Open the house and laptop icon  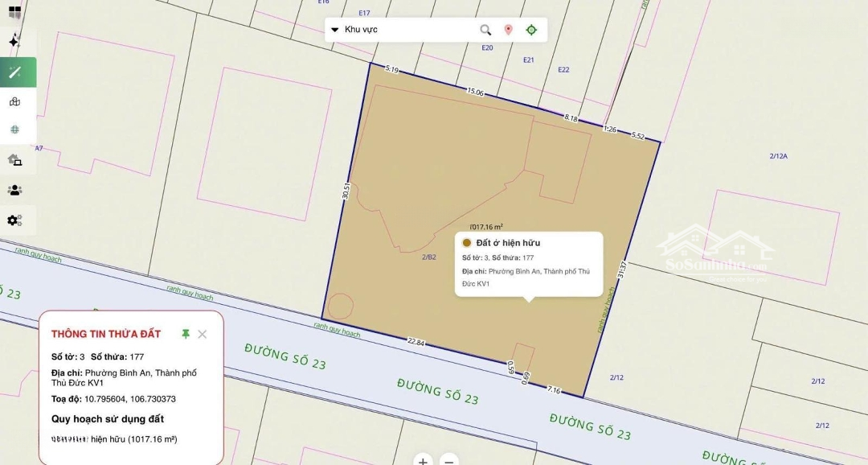[x=14, y=160]
